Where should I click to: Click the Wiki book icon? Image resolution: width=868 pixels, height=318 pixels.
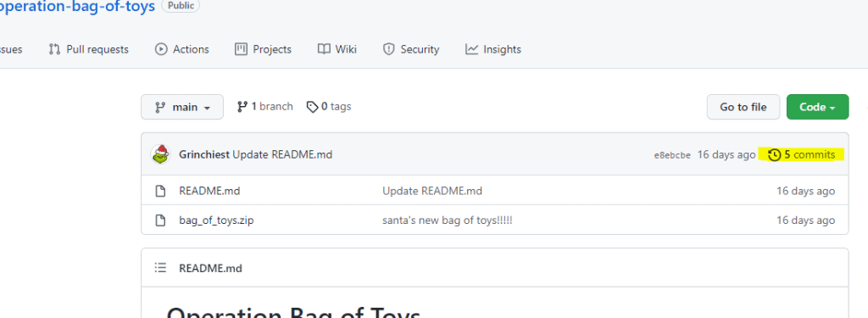coord(324,49)
